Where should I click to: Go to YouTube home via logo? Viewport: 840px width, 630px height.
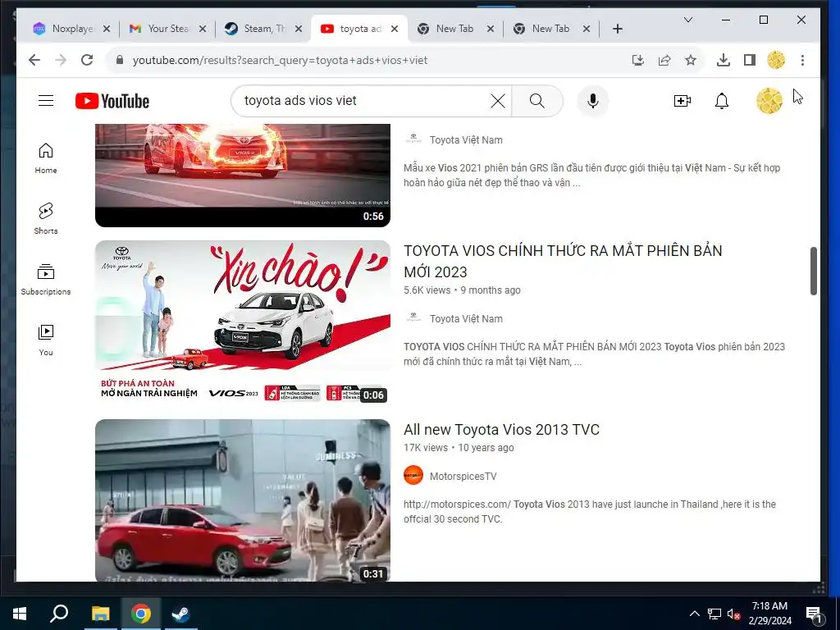112,101
